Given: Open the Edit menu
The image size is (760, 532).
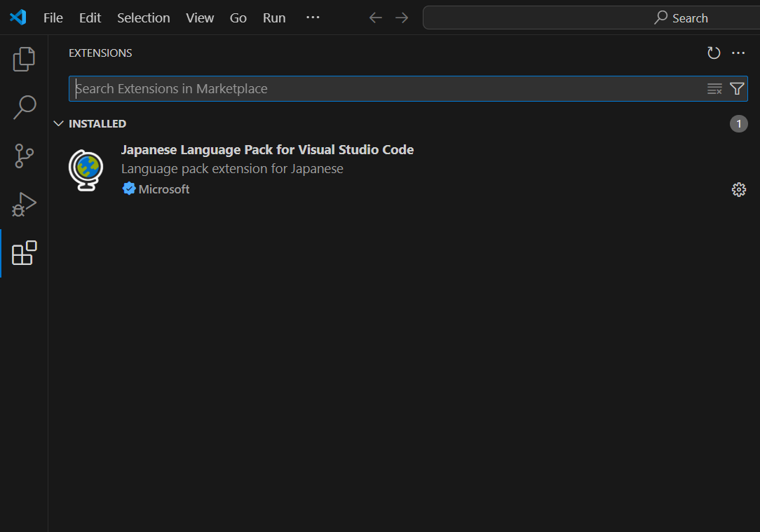Looking at the screenshot, I should point(90,18).
